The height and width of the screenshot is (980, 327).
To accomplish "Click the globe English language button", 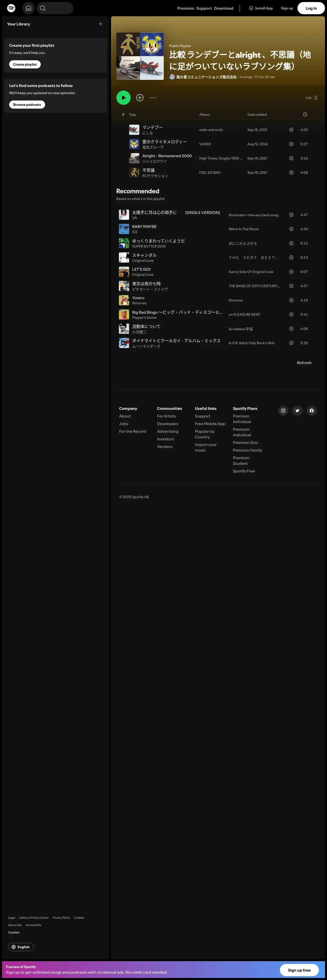I will click(21, 947).
